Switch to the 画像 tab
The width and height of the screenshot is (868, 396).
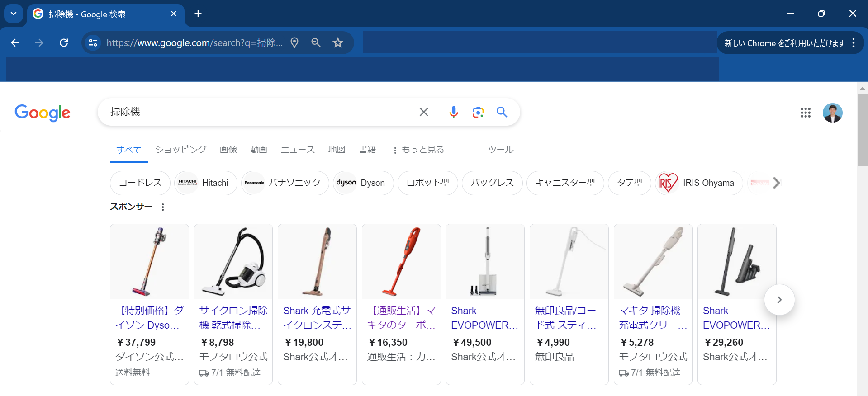[x=228, y=150]
